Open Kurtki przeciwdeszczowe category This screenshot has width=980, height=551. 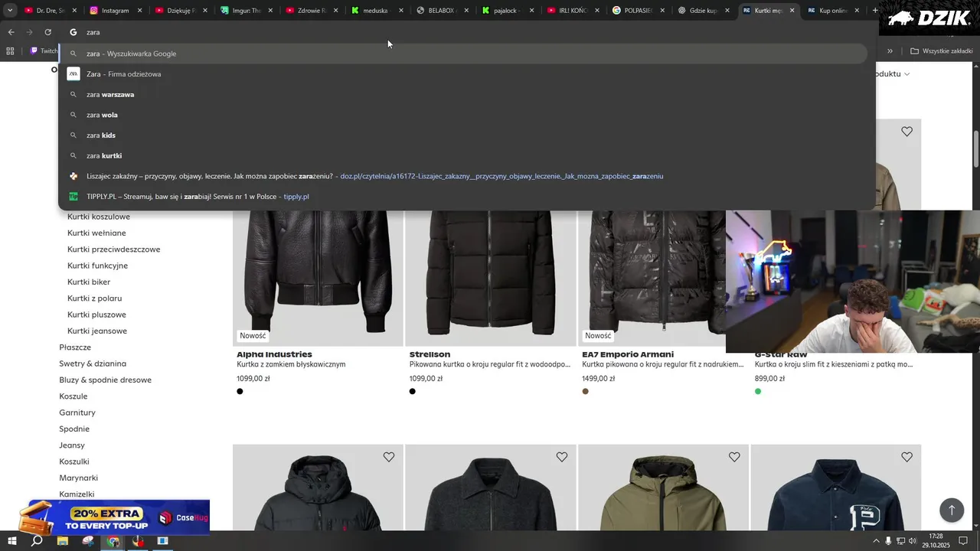(x=113, y=249)
